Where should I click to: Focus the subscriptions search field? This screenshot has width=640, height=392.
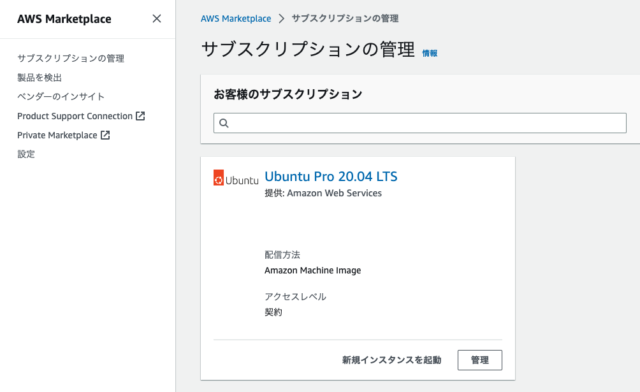tap(420, 123)
